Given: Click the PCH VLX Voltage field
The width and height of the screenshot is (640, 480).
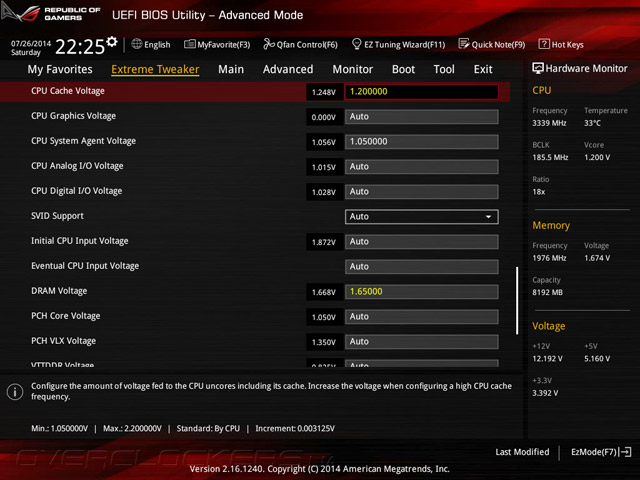Looking at the screenshot, I should 422,342.
